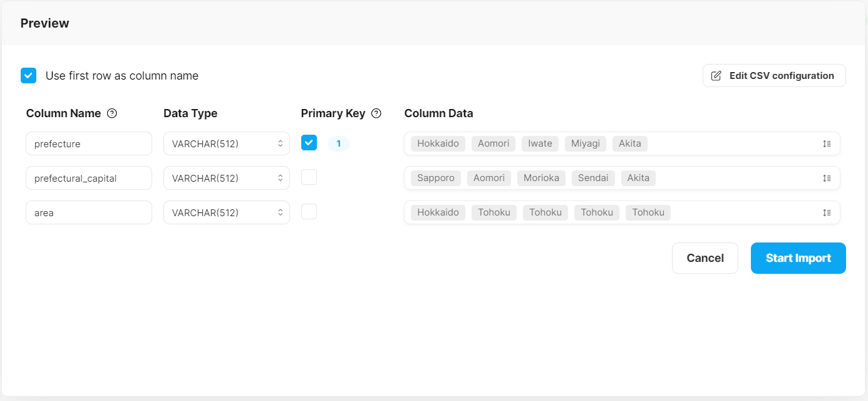Click inside the prefecture column name field
Image resolution: width=868 pixels, height=401 pixels.
tap(88, 143)
